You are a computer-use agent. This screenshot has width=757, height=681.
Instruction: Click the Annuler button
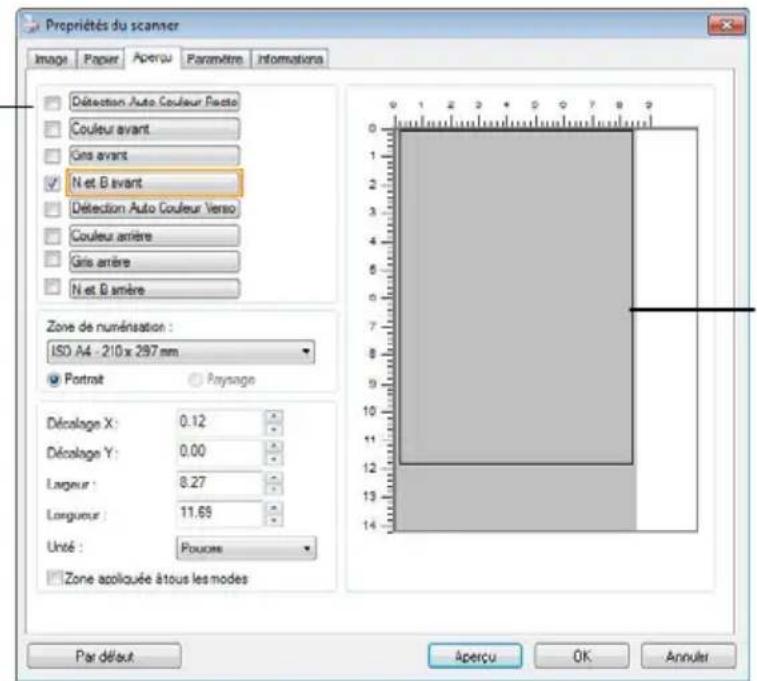click(687, 656)
